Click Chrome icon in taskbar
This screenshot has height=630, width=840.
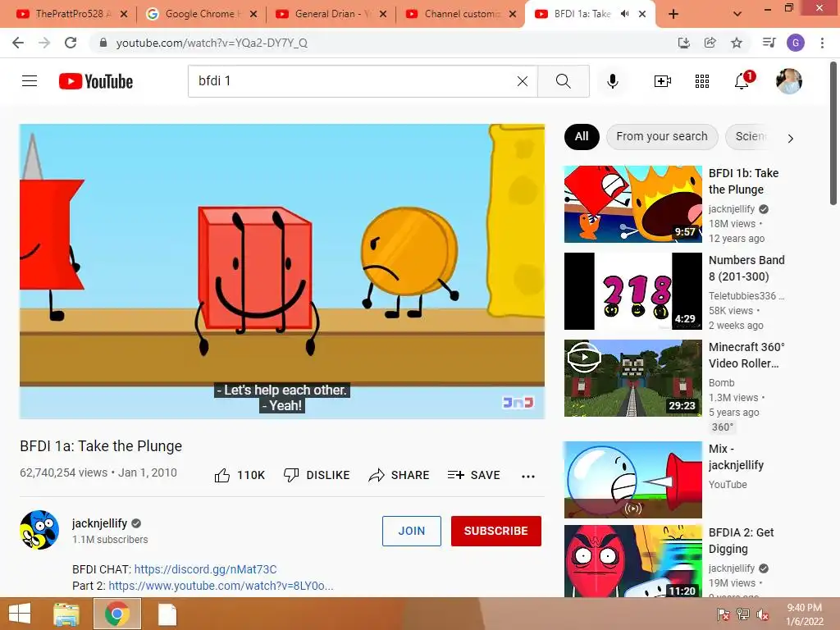point(117,614)
